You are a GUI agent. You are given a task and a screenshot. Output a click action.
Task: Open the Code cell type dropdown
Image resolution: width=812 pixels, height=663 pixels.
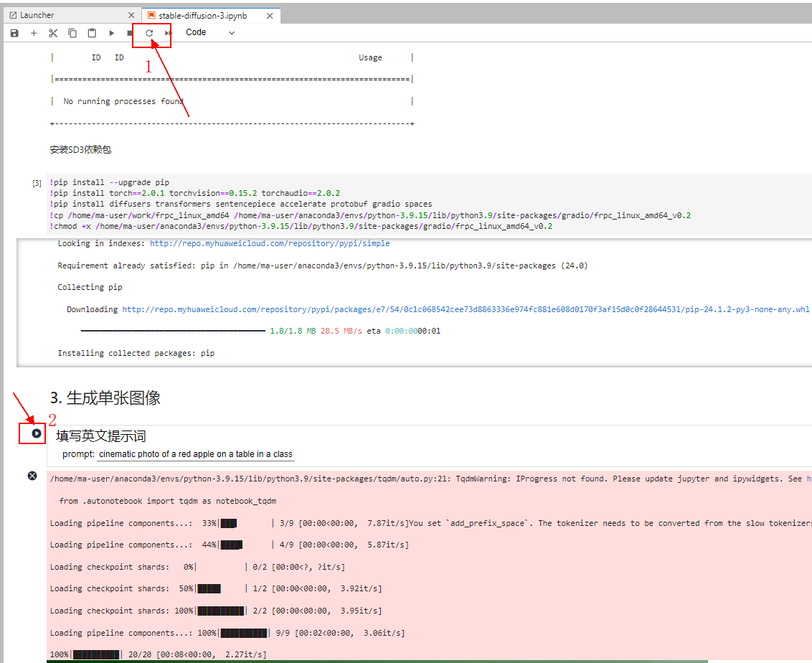(x=210, y=32)
